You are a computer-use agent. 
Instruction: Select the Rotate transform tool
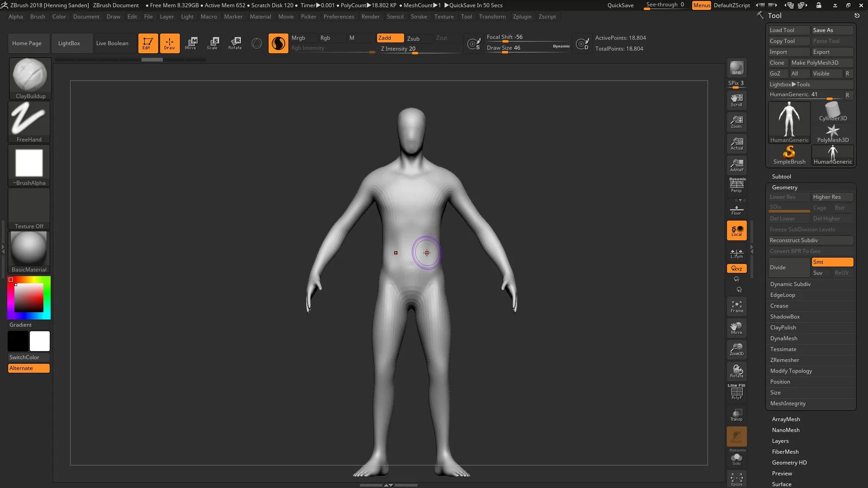(x=235, y=43)
